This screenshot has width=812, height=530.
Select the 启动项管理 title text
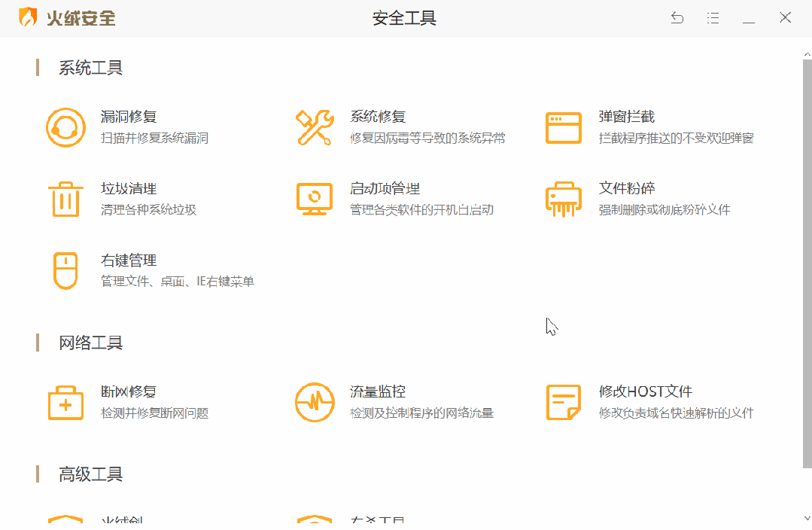pos(385,188)
